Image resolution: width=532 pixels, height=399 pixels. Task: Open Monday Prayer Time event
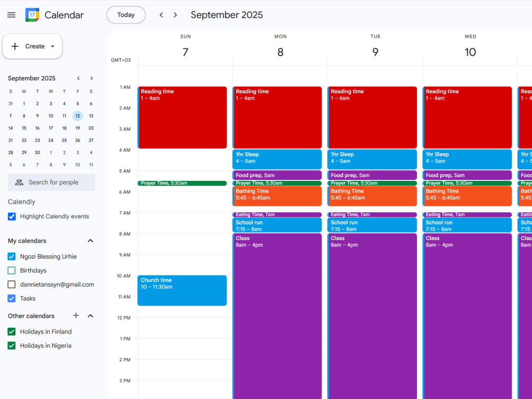tap(277, 183)
